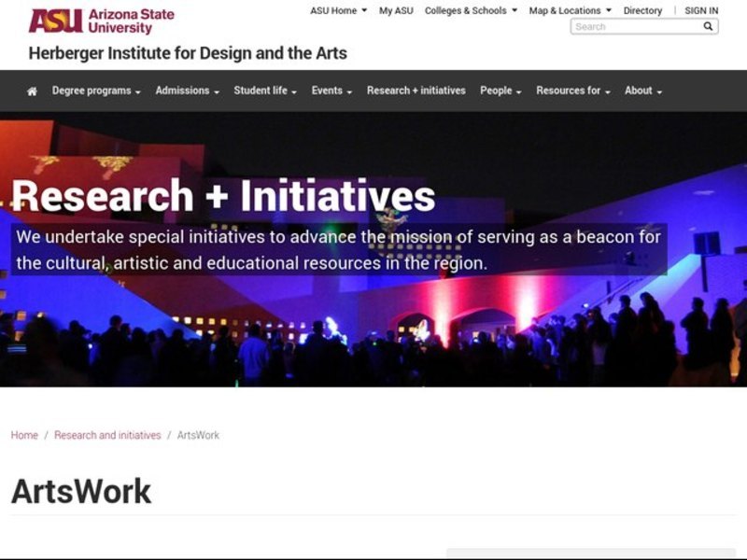This screenshot has width=747, height=560.
Task: Click inside the Search input field
Action: click(x=635, y=27)
